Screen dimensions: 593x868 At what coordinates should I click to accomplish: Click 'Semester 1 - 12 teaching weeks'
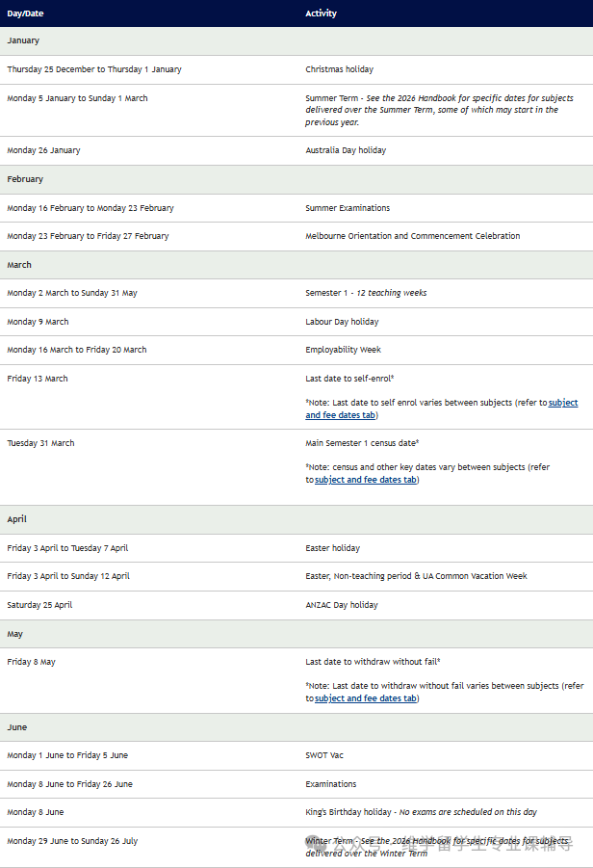[x=366, y=293]
